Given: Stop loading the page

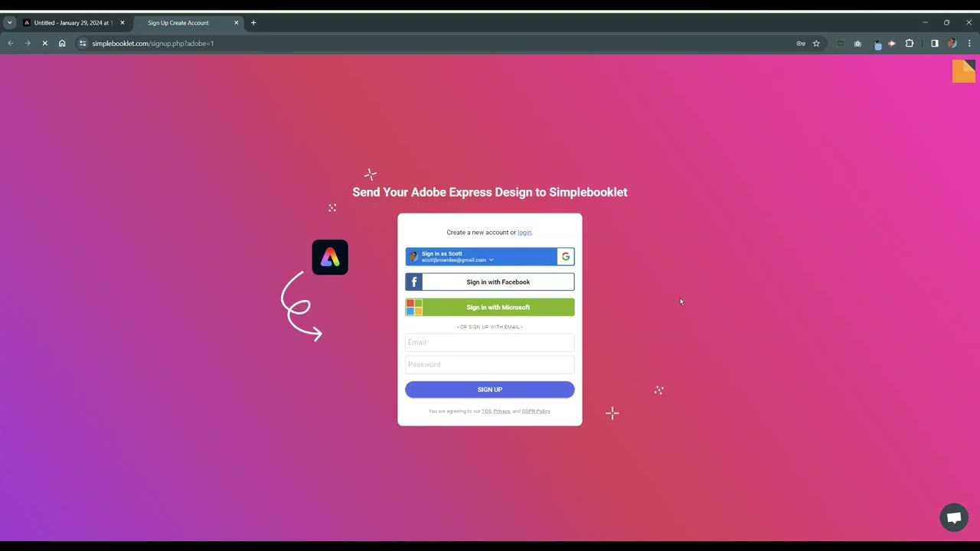Looking at the screenshot, I should click(x=44, y=44).
